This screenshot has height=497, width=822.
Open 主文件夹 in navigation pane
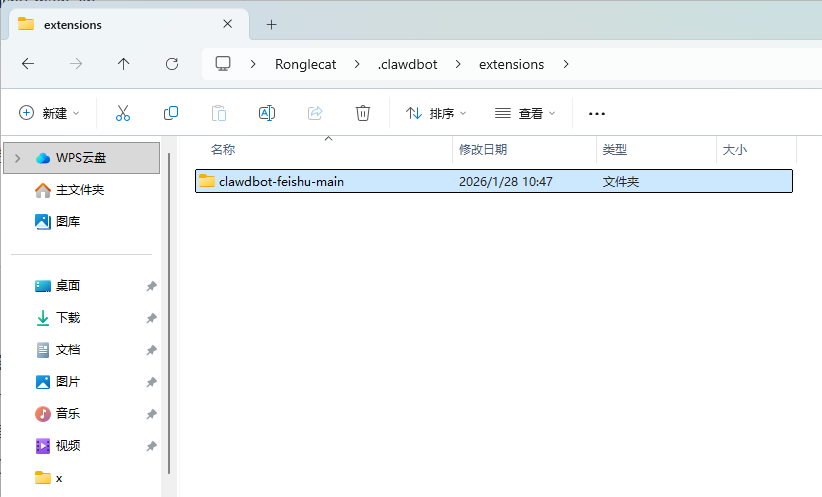pyautogui.click(x=79, y=190)
